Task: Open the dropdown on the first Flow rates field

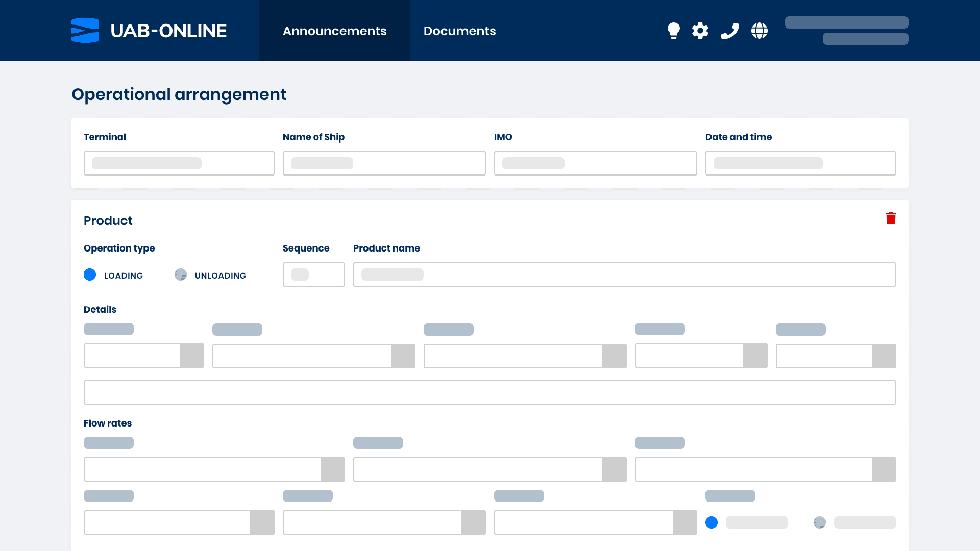Action: click(x=333, y=469)
